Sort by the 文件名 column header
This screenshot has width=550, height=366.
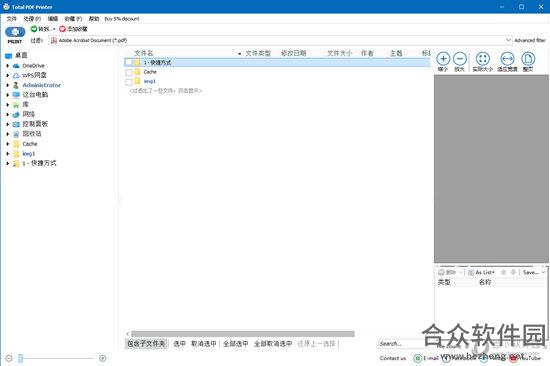(x=144, y=53)
